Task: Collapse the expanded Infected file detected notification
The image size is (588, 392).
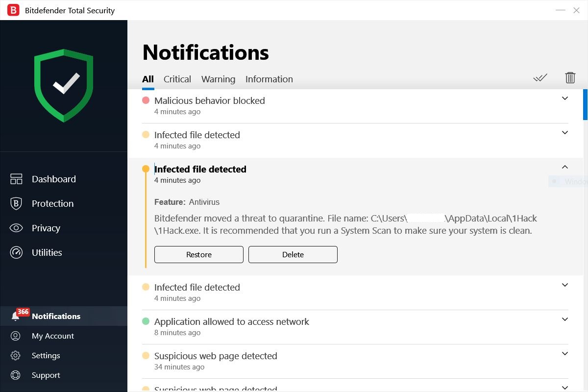Action: 564,167
